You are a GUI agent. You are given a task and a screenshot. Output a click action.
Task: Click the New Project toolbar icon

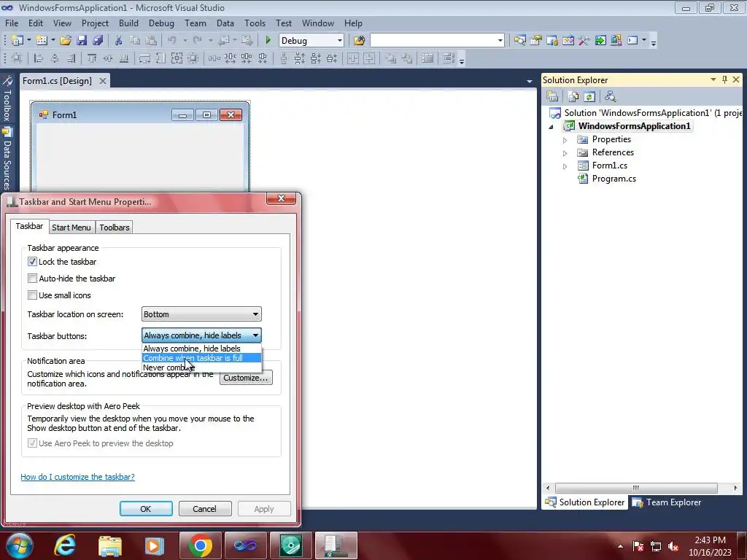(17, 41)
